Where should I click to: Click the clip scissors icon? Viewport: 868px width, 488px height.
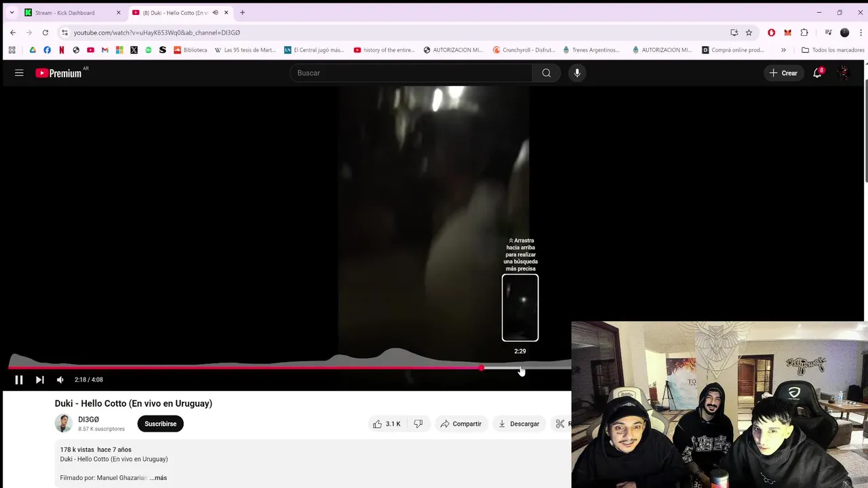(x=560, y=424)
